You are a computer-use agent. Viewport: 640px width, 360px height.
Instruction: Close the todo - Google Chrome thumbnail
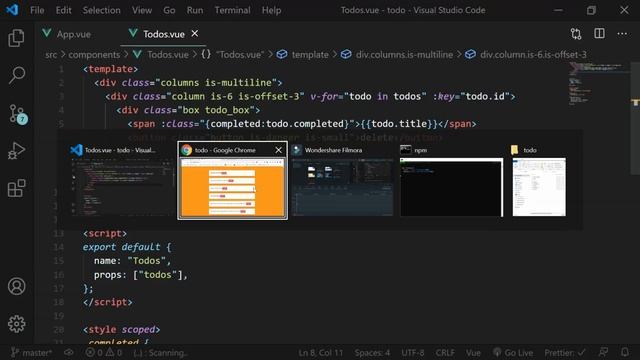click(x=278, y=150)
